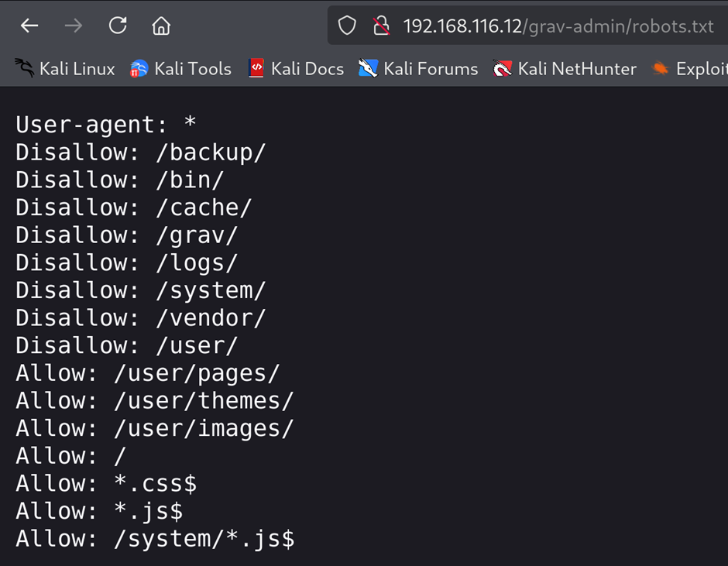Viewport: 728px width, 566px height.
Task: Click the Allow: /user/themes/ line
Action: pos(154,400)
